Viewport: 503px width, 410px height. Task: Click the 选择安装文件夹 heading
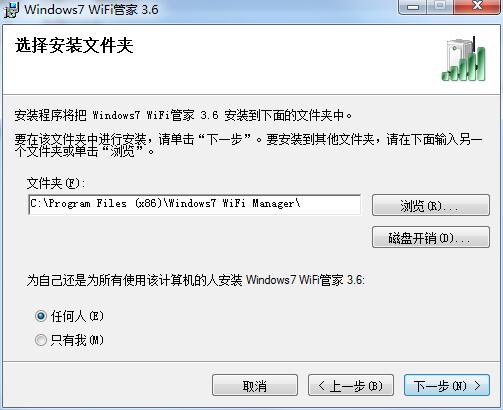coord(74,46)
